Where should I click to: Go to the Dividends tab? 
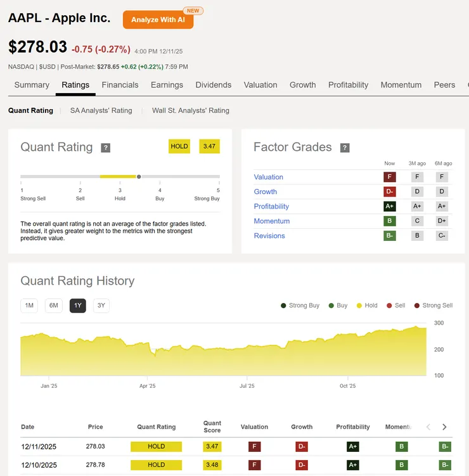tap(214, 85)
